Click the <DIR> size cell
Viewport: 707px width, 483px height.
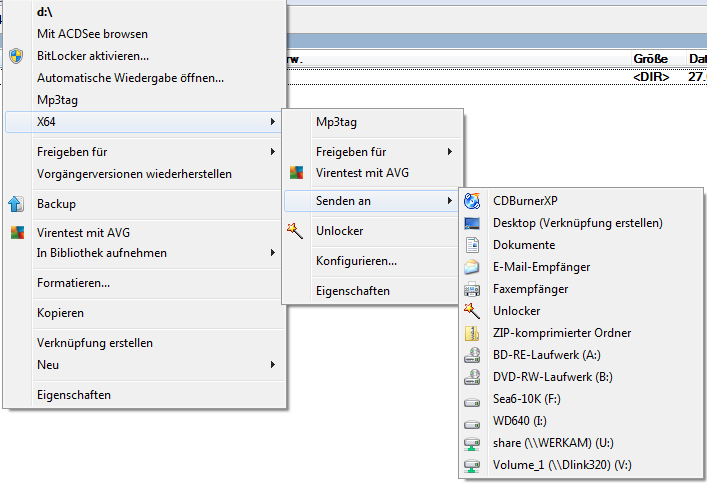click(651, 77)
